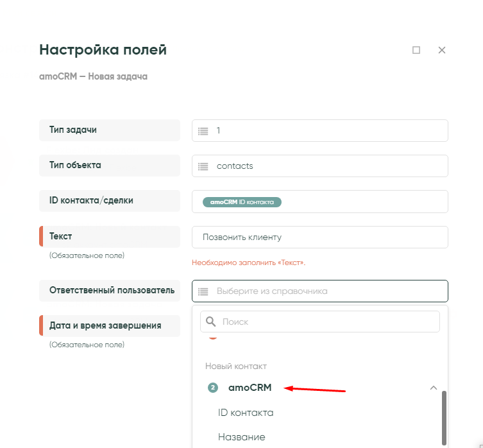Click the amoCRM group header
This screenshot has height=448, width=483.
tap(250, 388)
